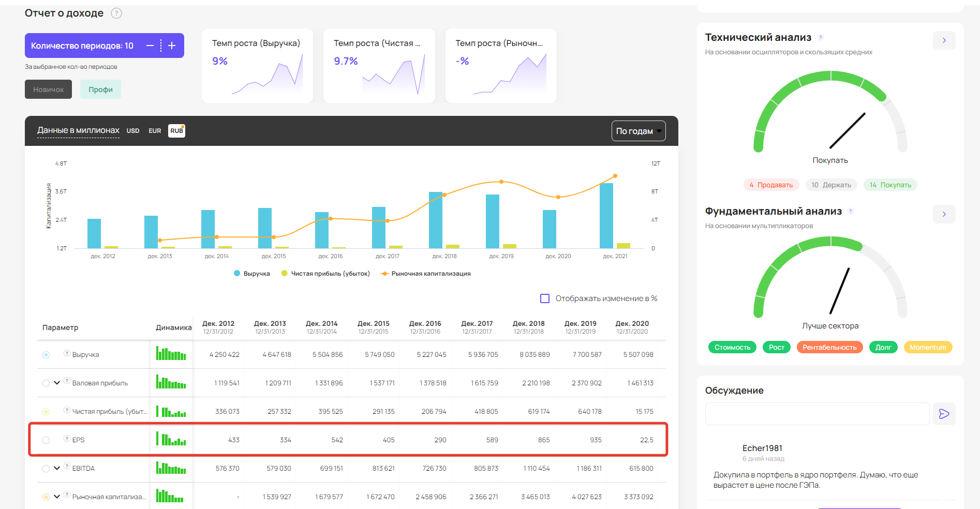Viewport: 980px width, 509px height.
Task: Expand the Валовая прибыль row
Action: click(x=57, y=383)
